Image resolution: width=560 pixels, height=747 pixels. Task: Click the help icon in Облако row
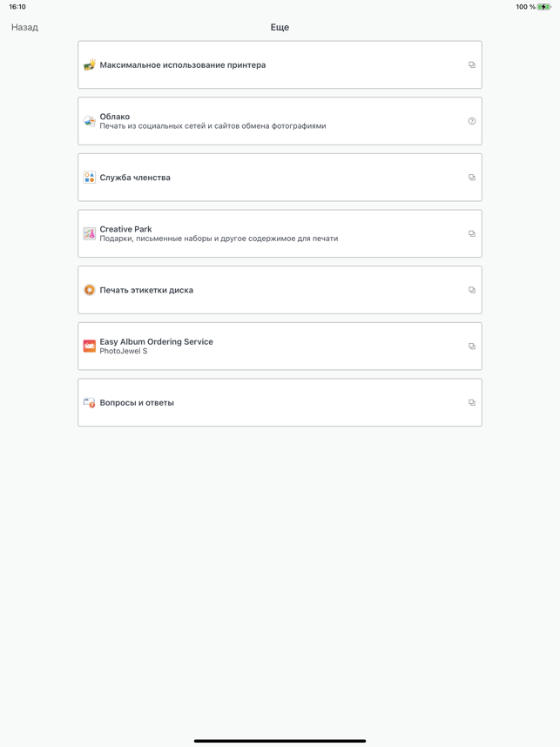[472, 121]
